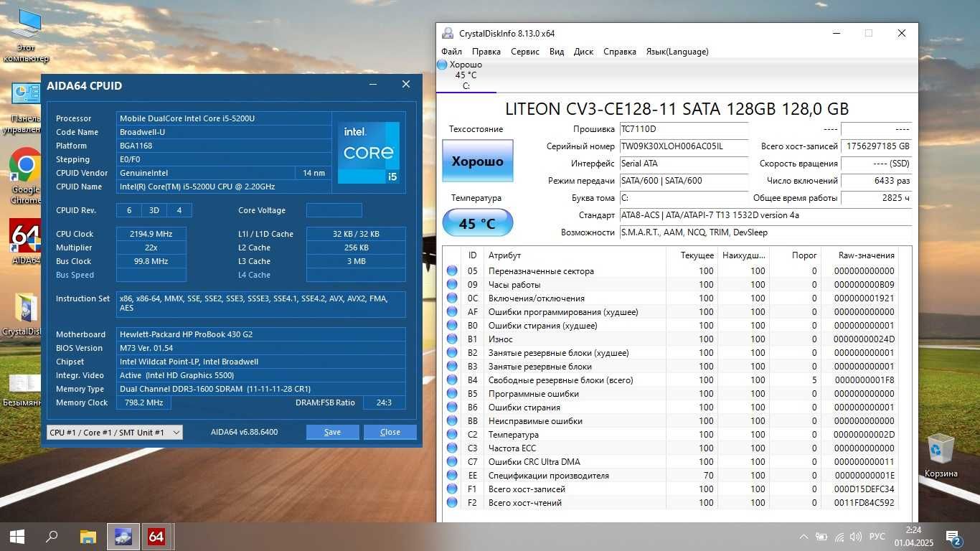Open the Диск menu
Viewport: 980px width, 551px height.
tap(583, 52)
